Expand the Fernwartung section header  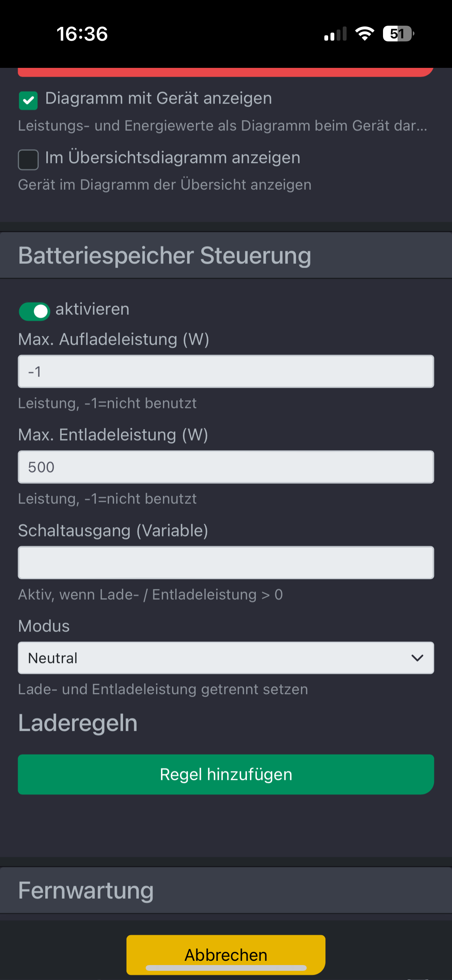[226, 890]
